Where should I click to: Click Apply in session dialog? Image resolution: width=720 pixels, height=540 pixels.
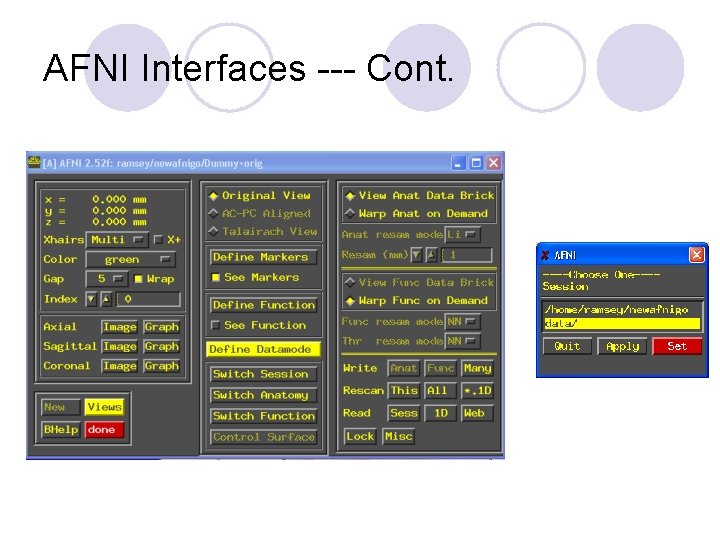click(x=622, y=346)
